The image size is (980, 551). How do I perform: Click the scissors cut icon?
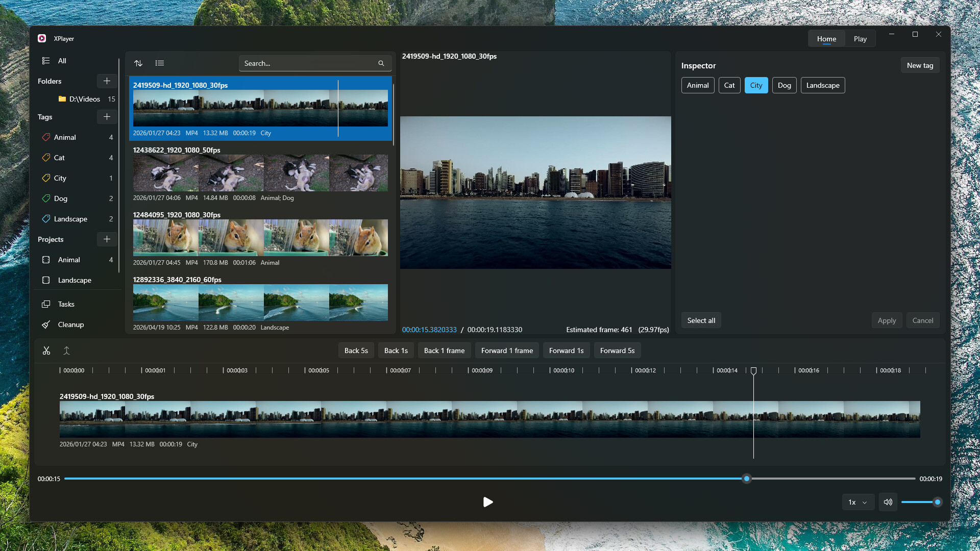tap(46, 350)
